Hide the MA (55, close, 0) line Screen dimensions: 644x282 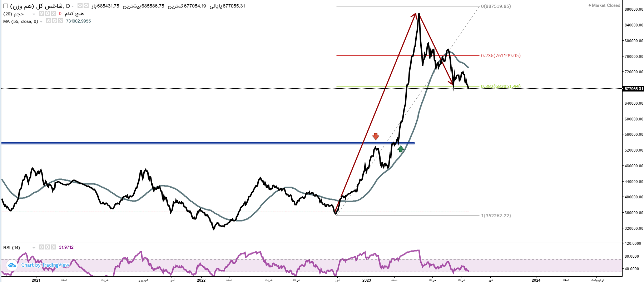pyautogui.click(x=48, y=21)
